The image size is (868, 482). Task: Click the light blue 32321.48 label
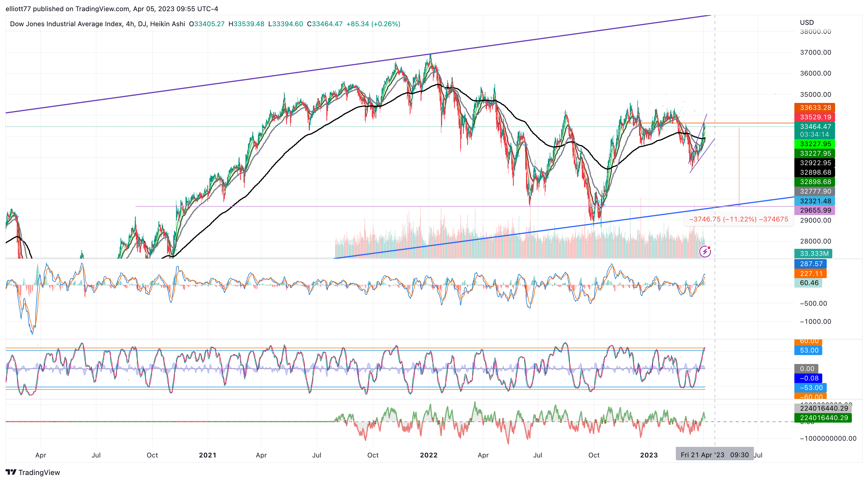814,201
